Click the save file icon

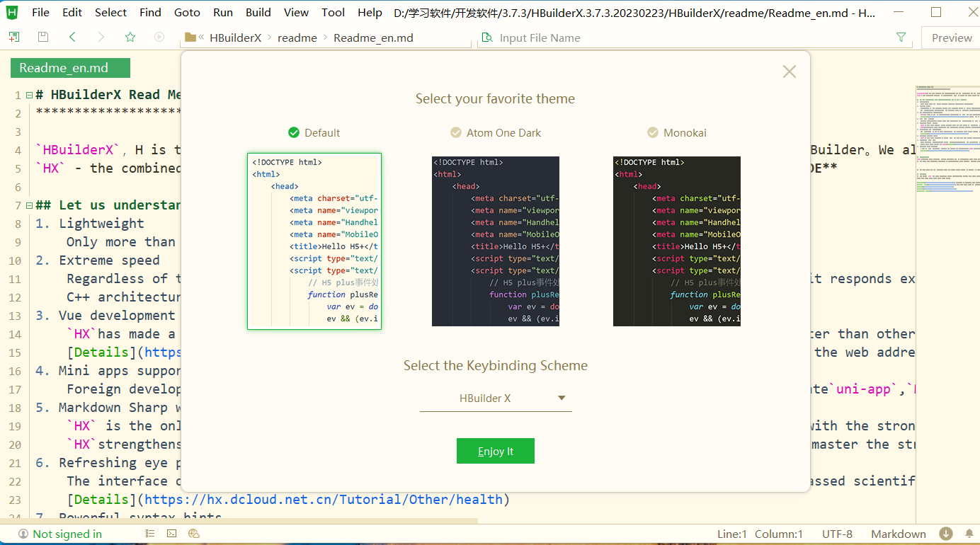tap(43, 37)
